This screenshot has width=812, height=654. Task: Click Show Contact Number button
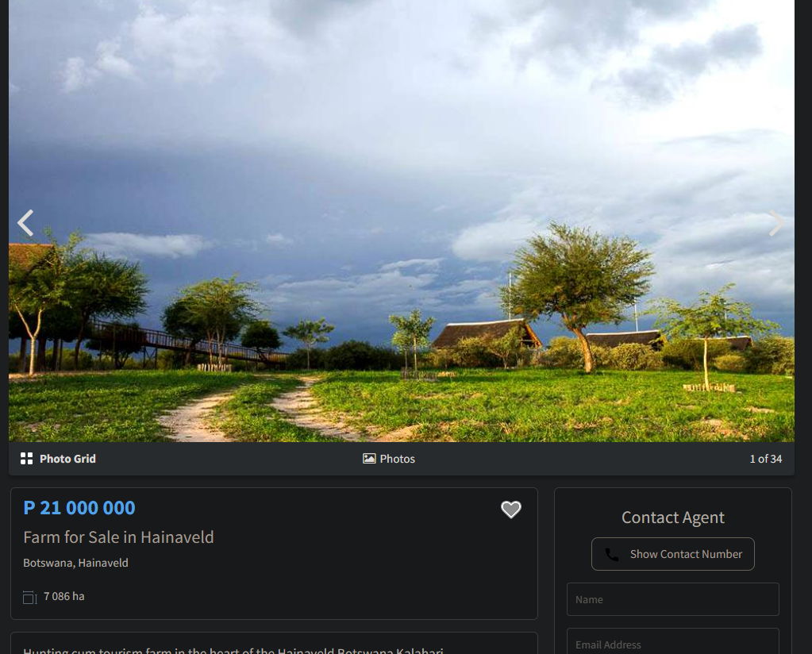[672, 554]
